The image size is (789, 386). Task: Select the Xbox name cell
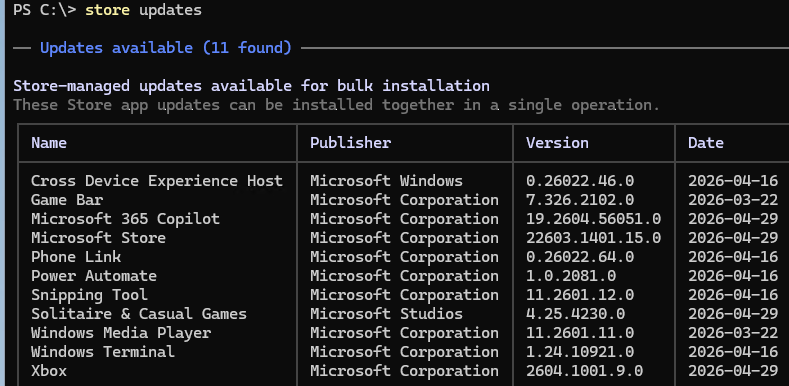49,371
